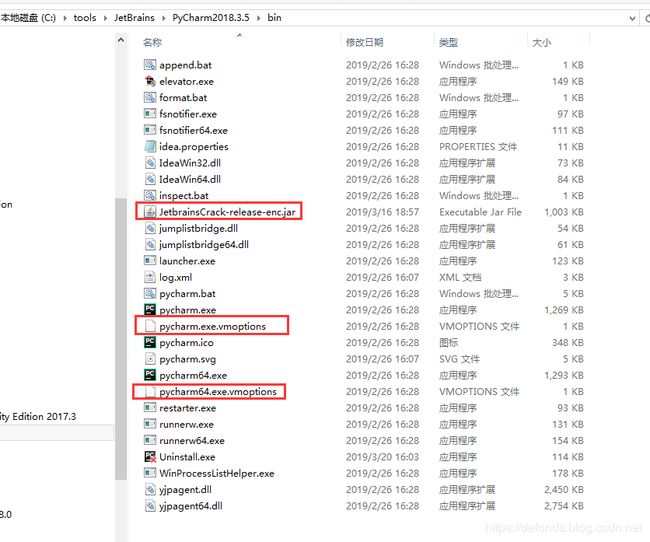Select the file name pycharm64.exe
The image size is (650, 542).
193,376
